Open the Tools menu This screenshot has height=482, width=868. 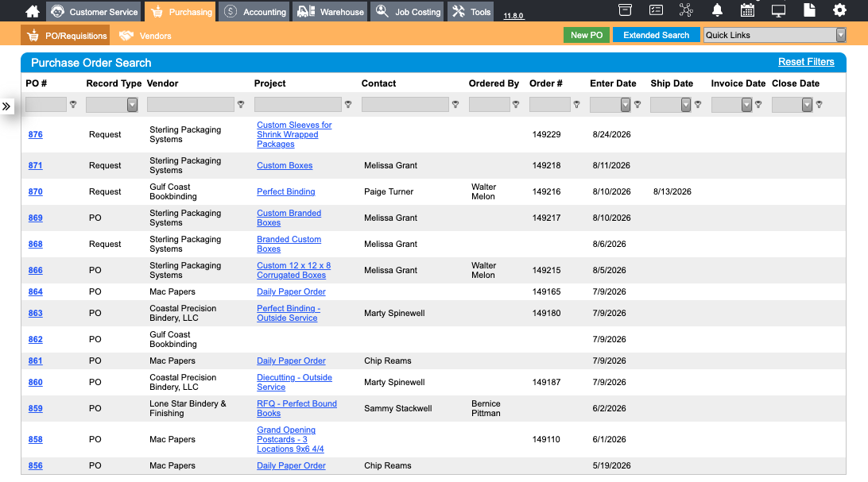click(471, 12)
